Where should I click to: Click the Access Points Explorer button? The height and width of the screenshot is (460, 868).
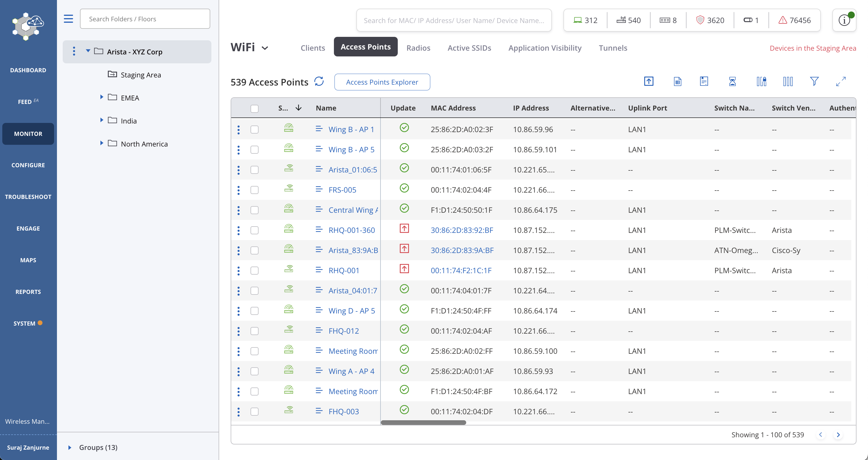(382, 82)
